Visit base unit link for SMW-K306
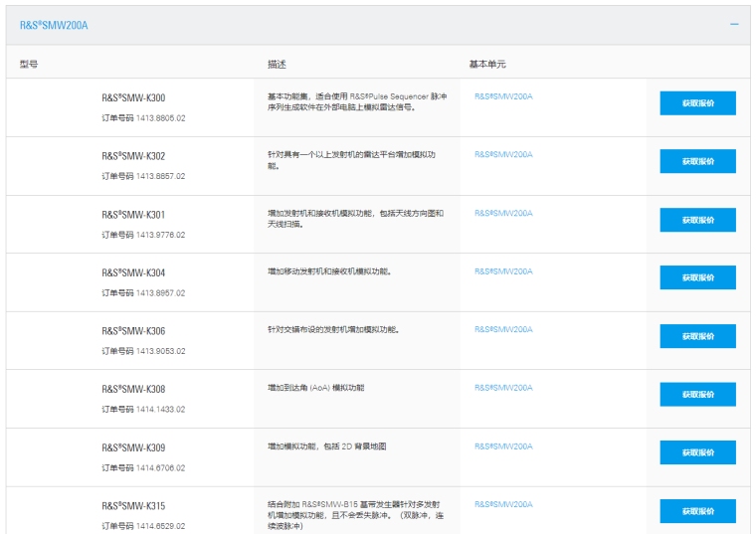Image resolution: width=756 pixels, height=534 pixels. 503,329
